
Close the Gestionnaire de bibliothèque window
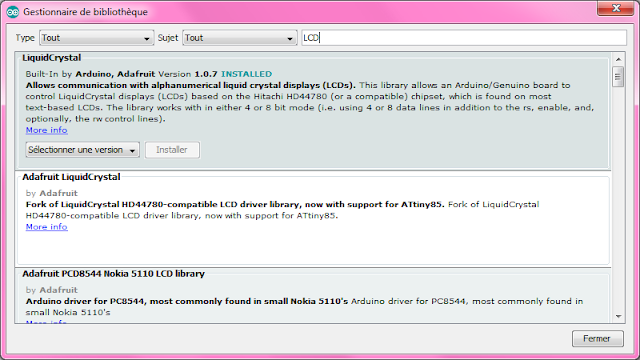[x=616, y=8]
